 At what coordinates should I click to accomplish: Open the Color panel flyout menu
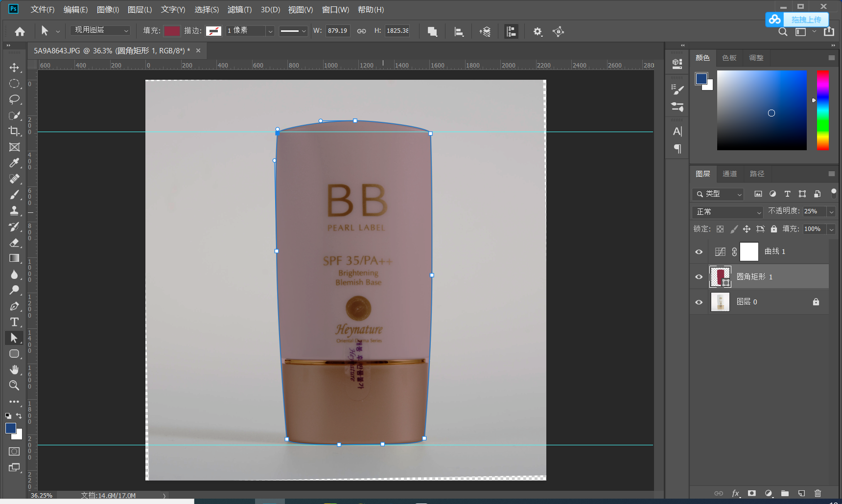pyautogui.click(x=831, y=58)
